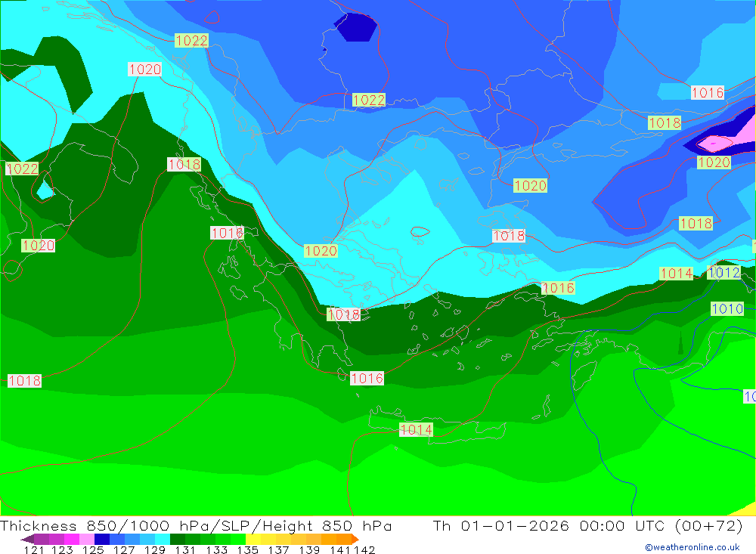Click the legend value 139
This screenshot has width=756, height=554.
(x=309, y=549)
